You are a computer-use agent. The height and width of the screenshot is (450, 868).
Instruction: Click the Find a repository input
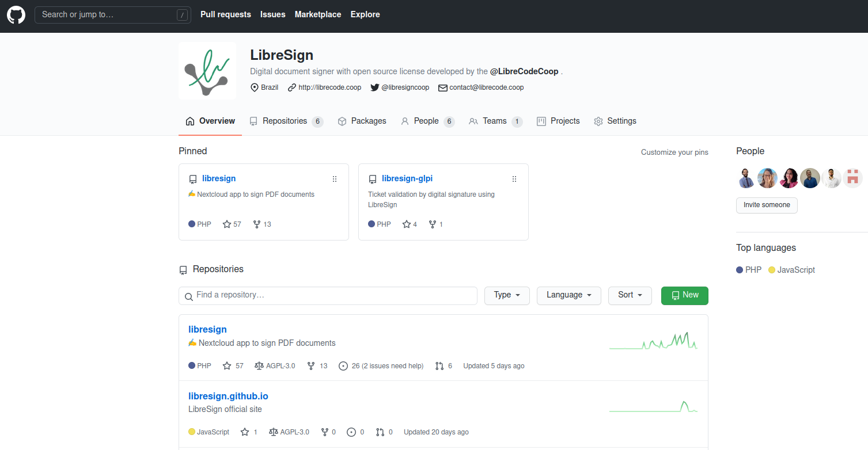(328, 295)
